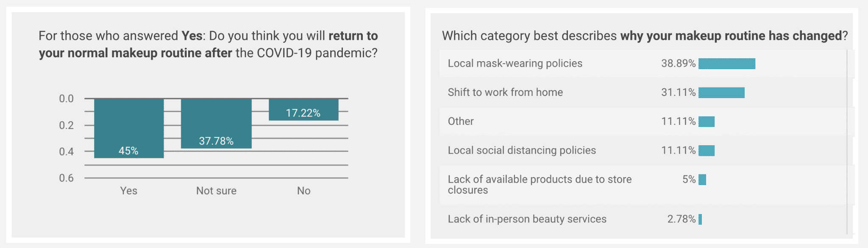Click the small 5% bar
Image resolution: width=868 pixels, height=248 pixels.
[702, 180]
